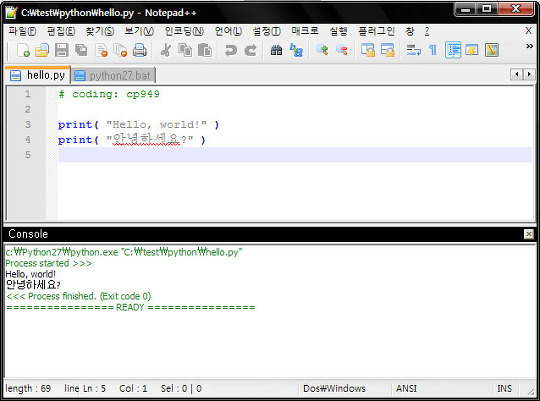Screen dimensions: 540x401
Task: Open the 인코딩(N) menu
Action: click(184, 31)
